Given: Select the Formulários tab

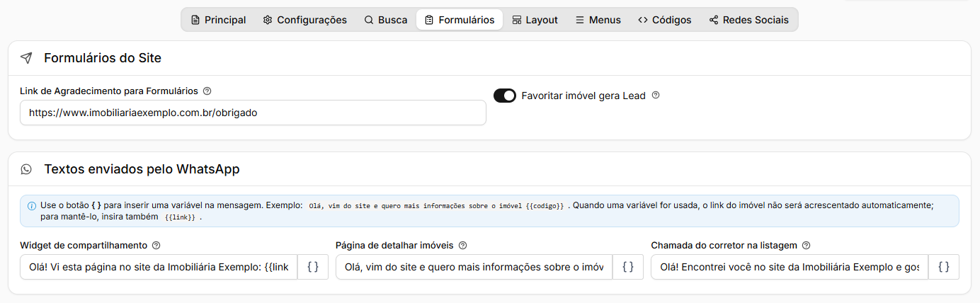Looking at the screenshot, I should (x=460, y=20).
